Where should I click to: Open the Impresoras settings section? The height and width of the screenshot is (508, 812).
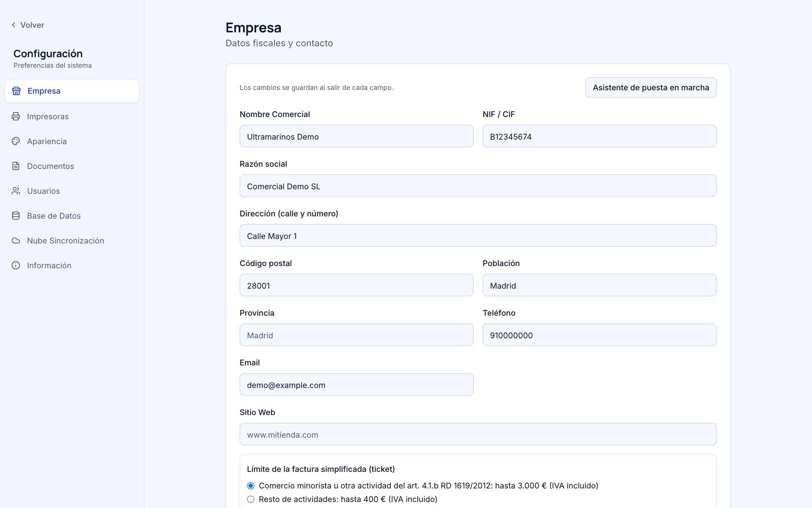[72, 116]
